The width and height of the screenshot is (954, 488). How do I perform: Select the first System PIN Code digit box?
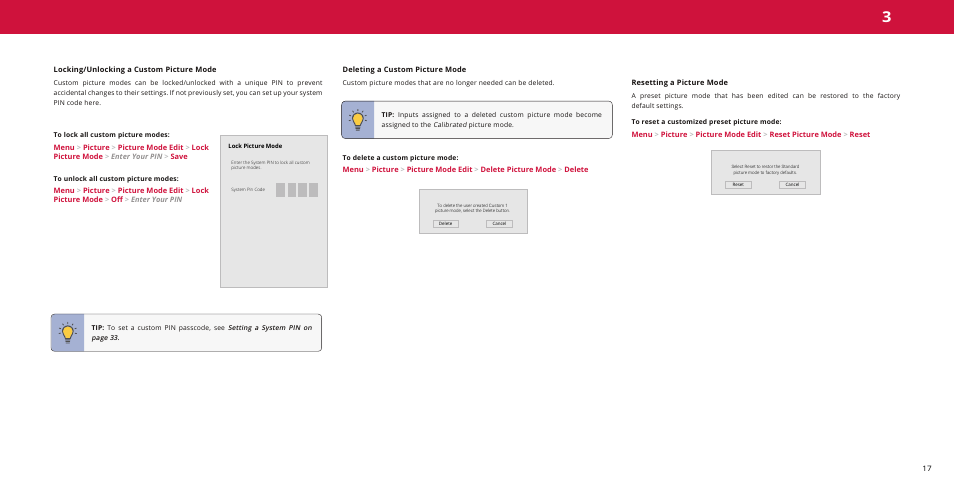pyautogui.click(x=281, y=190)
